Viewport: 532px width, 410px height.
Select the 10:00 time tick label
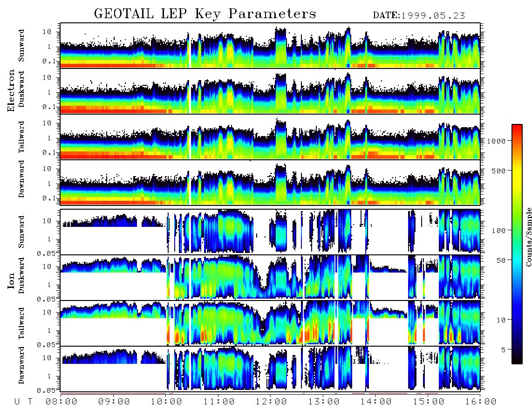tap(166, 402)
